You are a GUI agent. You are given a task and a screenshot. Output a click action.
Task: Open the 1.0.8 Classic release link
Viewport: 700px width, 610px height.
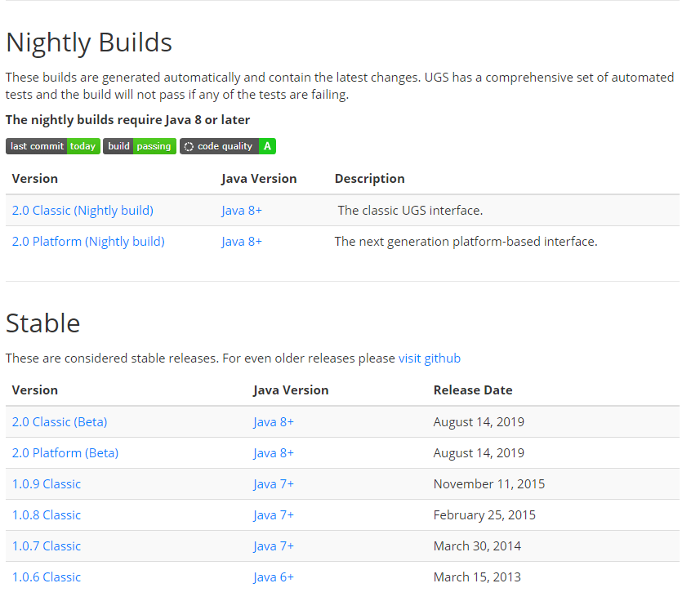tap(47, 515)
